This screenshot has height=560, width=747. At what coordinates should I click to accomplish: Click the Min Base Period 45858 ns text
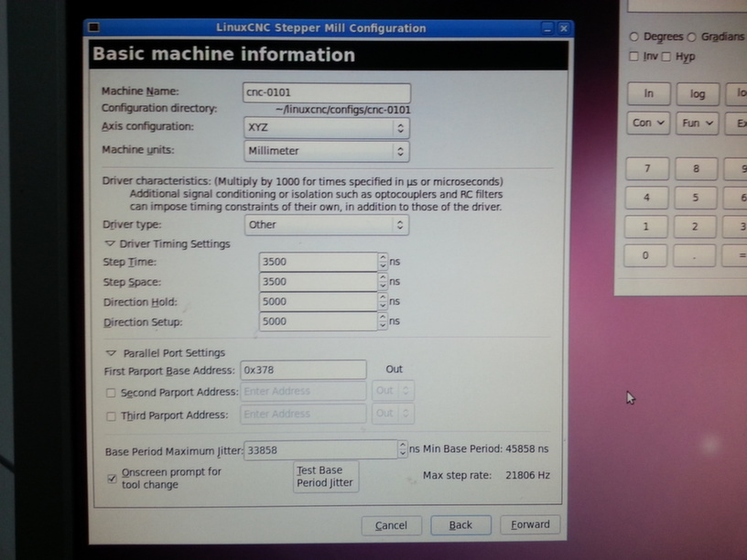pos(485,449)
